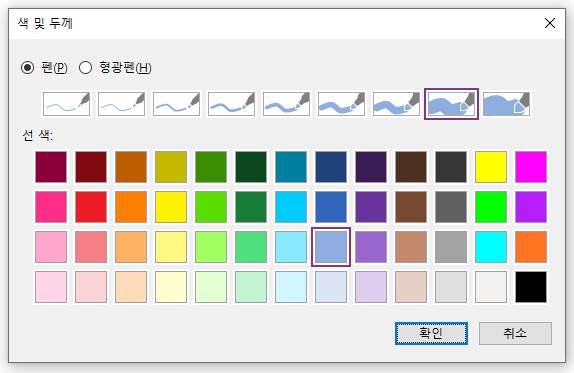This screenshot has width=574, height=373.
Task: Confirm with the 확인 button
Action: click(431, 333)
